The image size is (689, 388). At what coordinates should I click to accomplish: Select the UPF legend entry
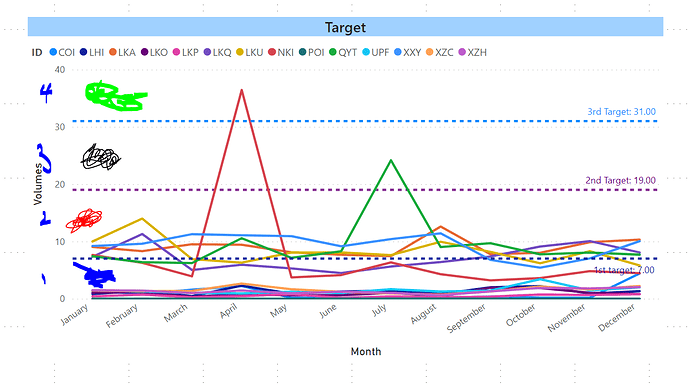pos(376,52)
